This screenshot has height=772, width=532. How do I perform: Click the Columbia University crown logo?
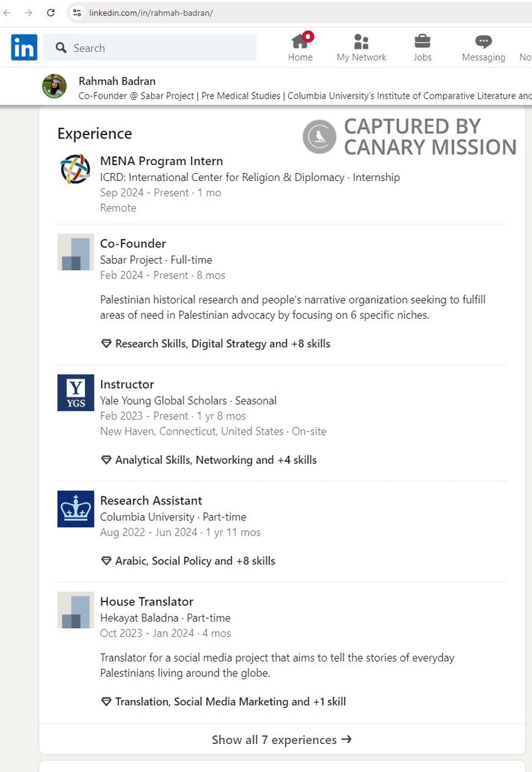pyautogui.click(x=75, y=508)
